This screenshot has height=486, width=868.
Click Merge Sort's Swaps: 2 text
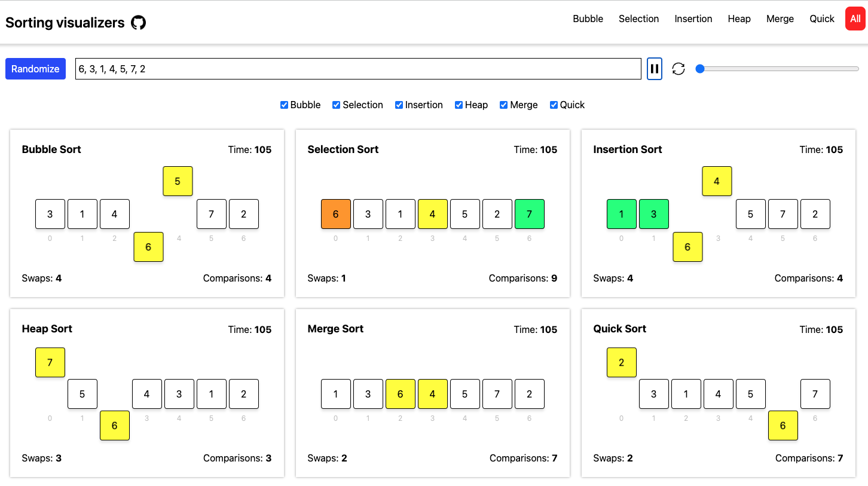pyautogui.click(x=328, y=458)
